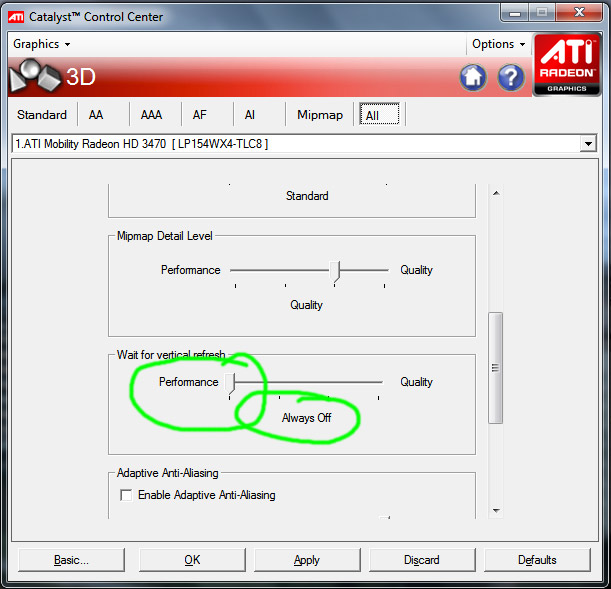Viewport: 611px width, 589px height.
Task: Switch to the Standard tab
Action: (x=42, y=115)
